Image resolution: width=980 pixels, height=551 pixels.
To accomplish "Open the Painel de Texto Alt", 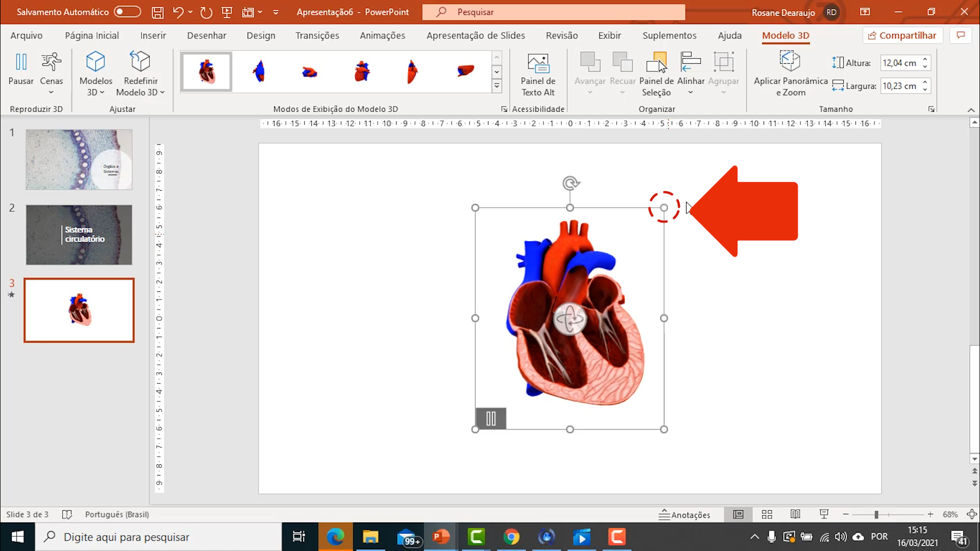I will (537, 74).
